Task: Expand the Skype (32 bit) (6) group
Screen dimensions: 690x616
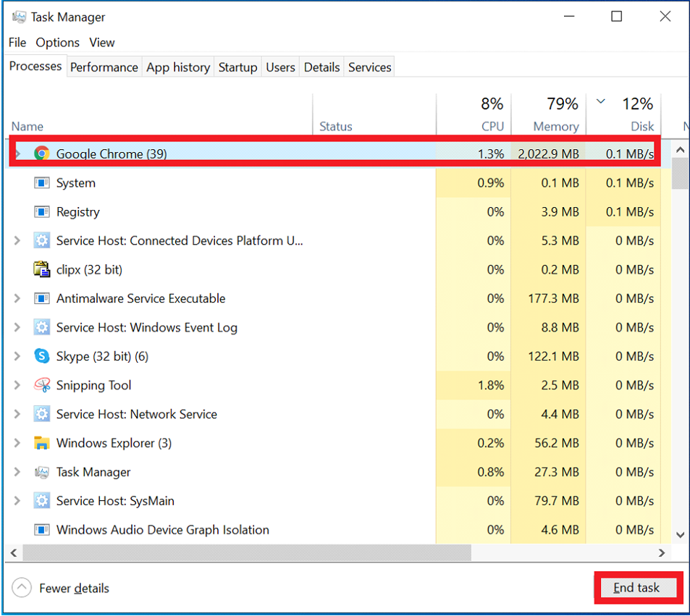Action: (x=17, y=356)
